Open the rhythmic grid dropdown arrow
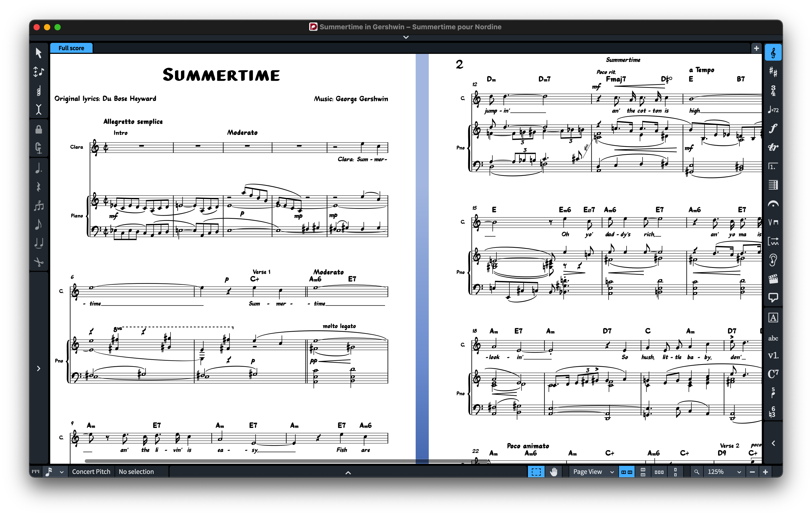Viewport: 812px width, 516px height. [x=61, y=472]
